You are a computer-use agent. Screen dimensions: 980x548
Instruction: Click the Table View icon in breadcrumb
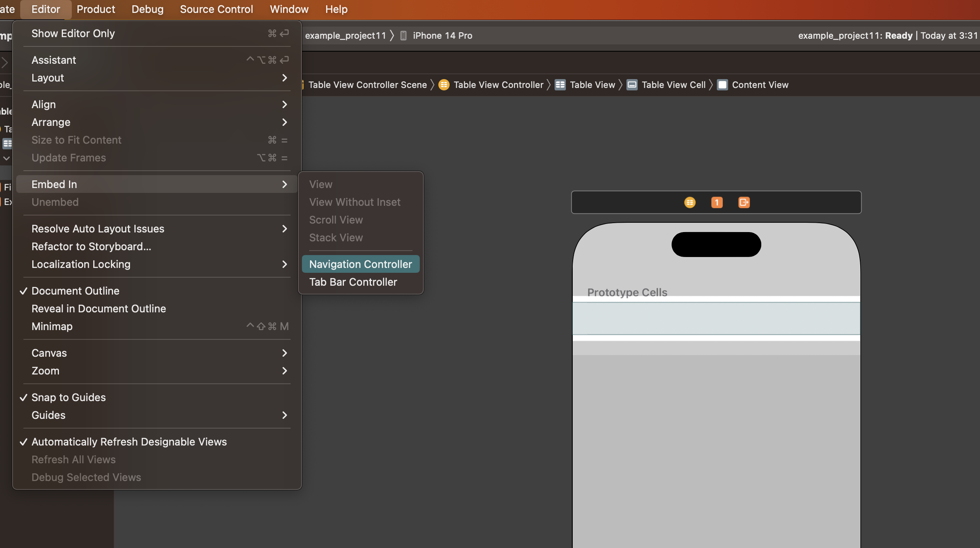[560, 85]
